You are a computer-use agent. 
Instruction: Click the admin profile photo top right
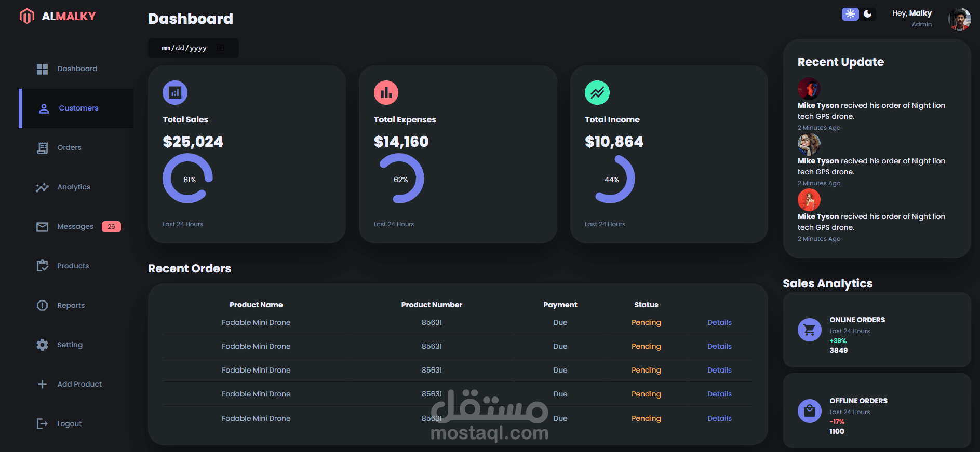[960, 19]
